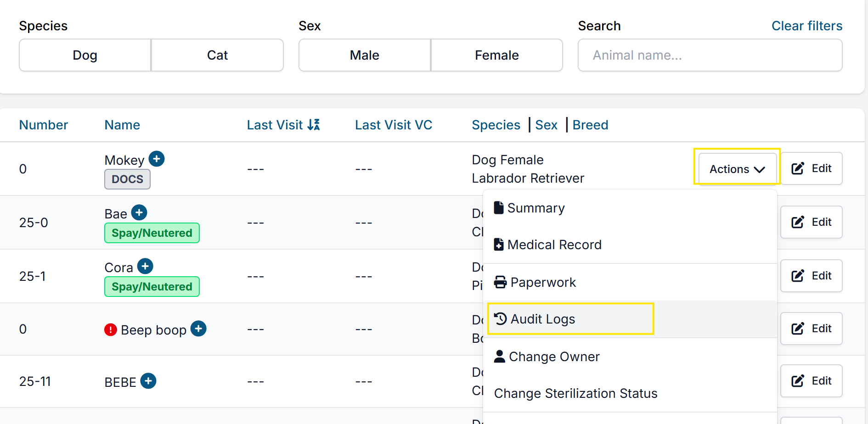Open Paperwork from the dropdown menu

pyautogui.click(x=543, y=282)
